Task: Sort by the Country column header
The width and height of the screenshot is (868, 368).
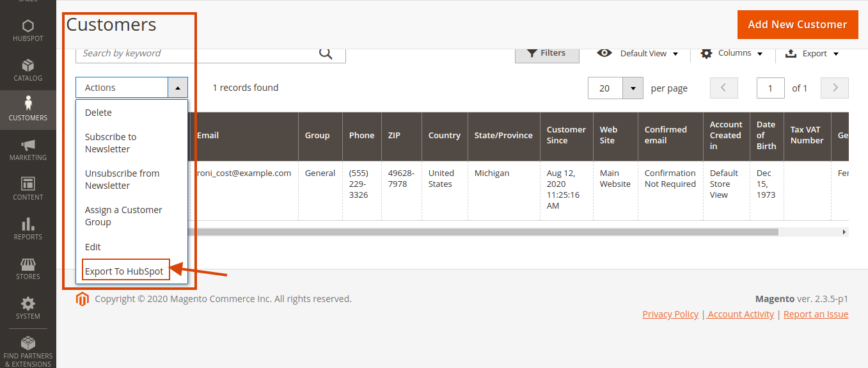Action: 445,136
